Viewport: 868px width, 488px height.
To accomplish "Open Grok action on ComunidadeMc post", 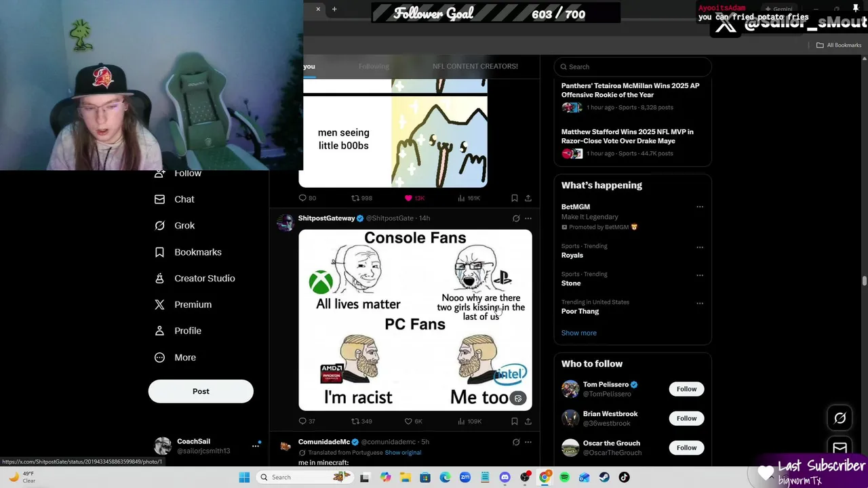I will point(516,442).
